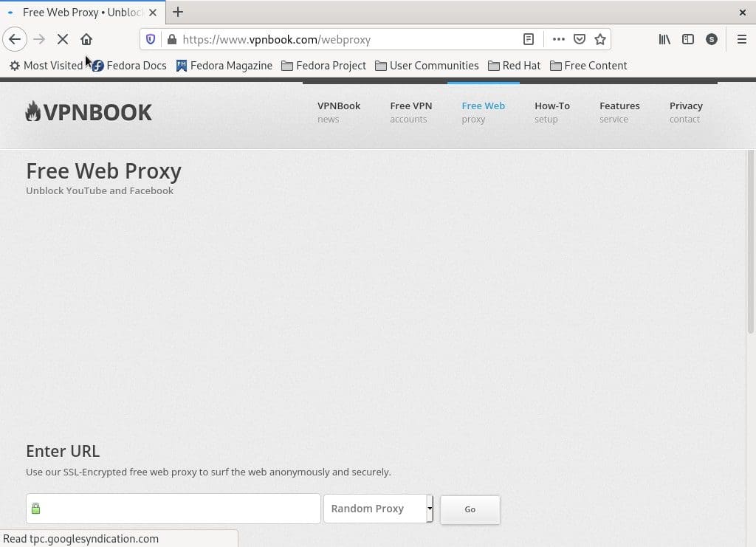Return to homepage using the home icon
Screen dimensions: 756x547
86,39
